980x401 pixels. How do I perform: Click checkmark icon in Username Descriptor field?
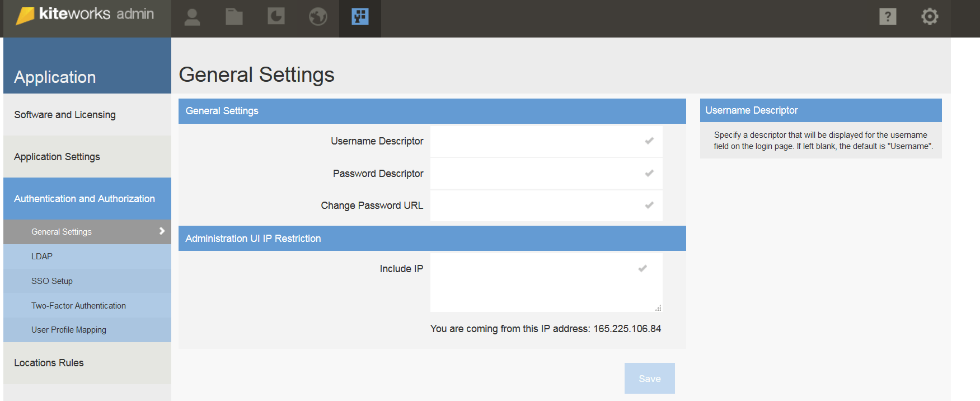649,141
